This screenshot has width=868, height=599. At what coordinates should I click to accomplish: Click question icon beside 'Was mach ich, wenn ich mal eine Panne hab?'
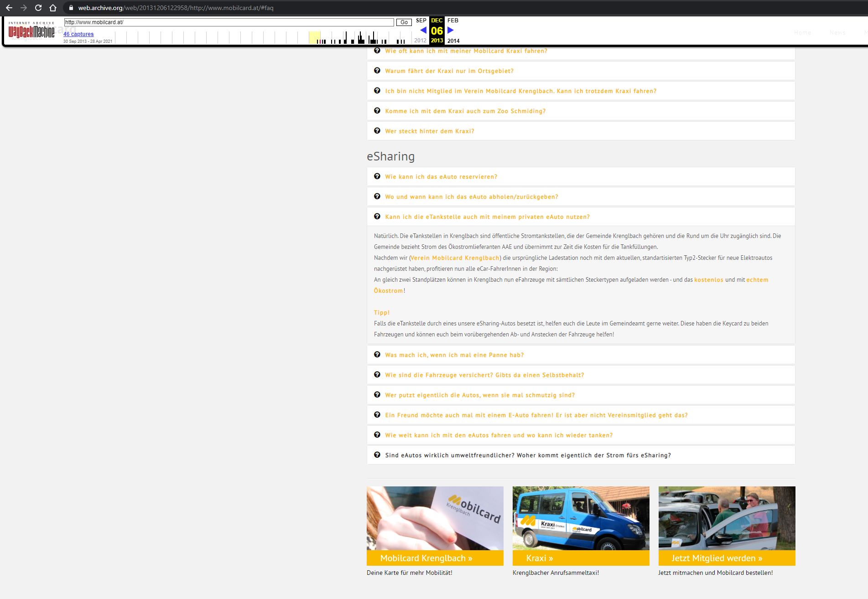(377, 355)
